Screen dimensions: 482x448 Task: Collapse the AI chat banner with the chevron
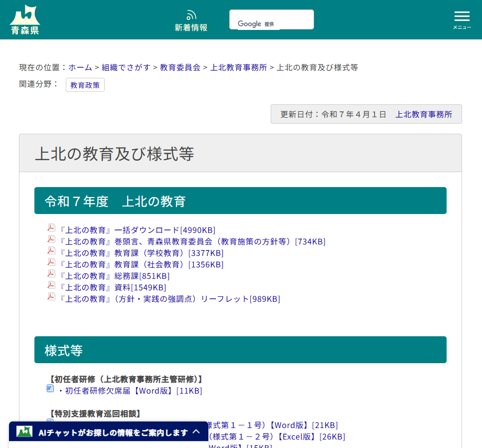(x=196, y=431)
